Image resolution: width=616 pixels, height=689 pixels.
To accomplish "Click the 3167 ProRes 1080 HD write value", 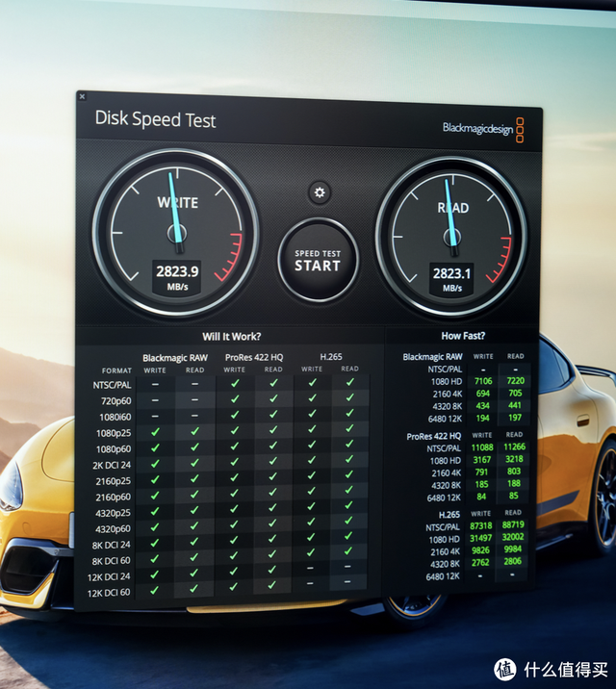I will click(482, 460).
